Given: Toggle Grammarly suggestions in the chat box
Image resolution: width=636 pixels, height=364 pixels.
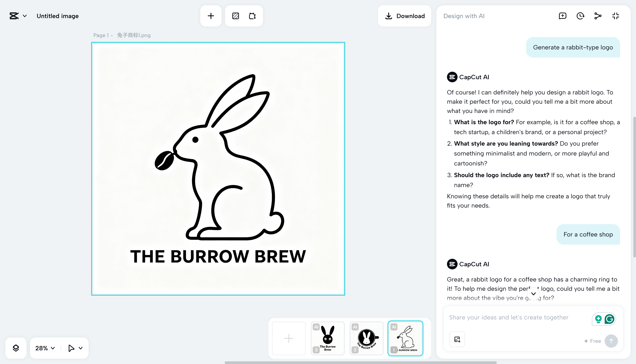Looking at the screenshot, I should [x=610, y=319].
